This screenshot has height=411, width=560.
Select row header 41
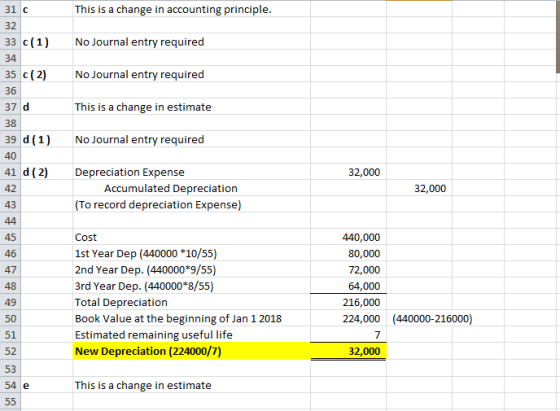click(10, 172)
